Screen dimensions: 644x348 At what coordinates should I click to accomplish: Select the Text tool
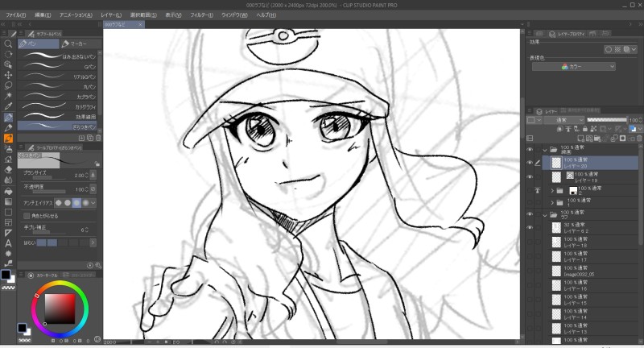[8, 243]
